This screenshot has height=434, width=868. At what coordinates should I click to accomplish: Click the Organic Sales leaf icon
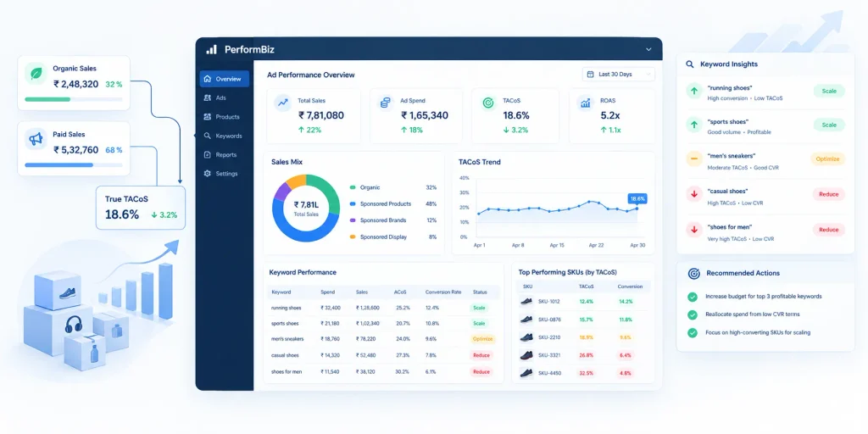37,74
